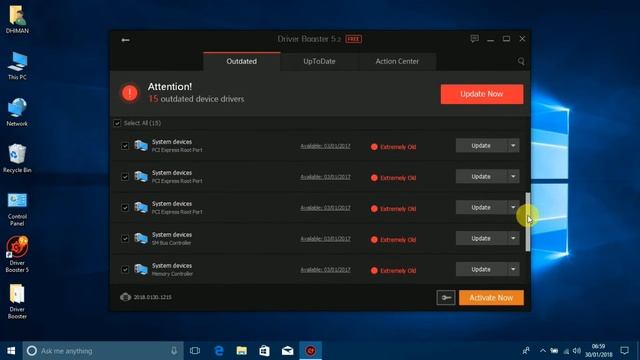Expand Update options for third PCI Express Root Port

click(513, 207)
